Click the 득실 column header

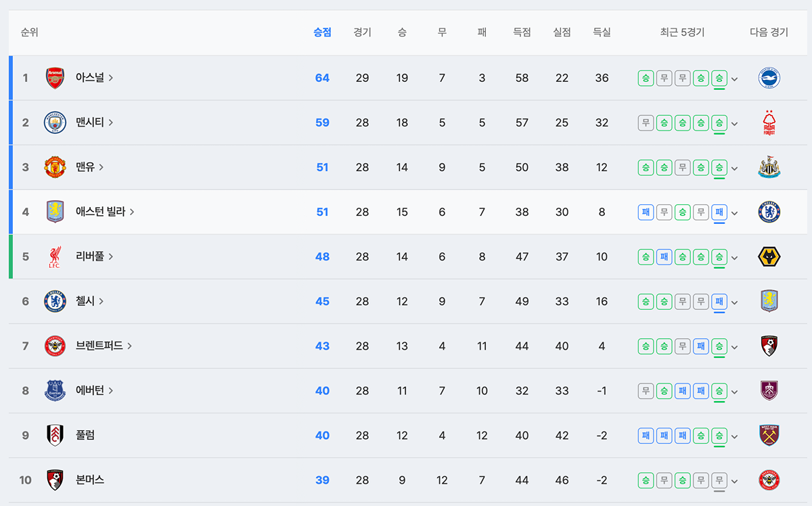(x=602, y=32)
